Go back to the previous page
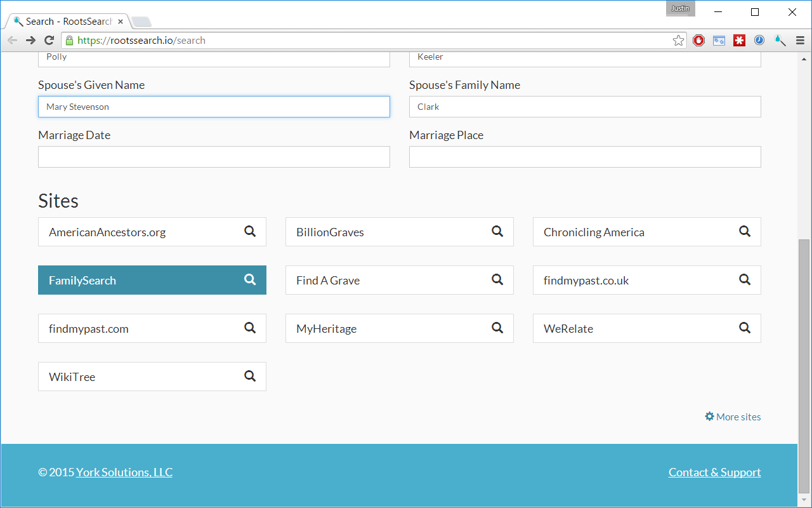Image resolution: width=812 pixels, height=508 pixels. pos(12,41)
